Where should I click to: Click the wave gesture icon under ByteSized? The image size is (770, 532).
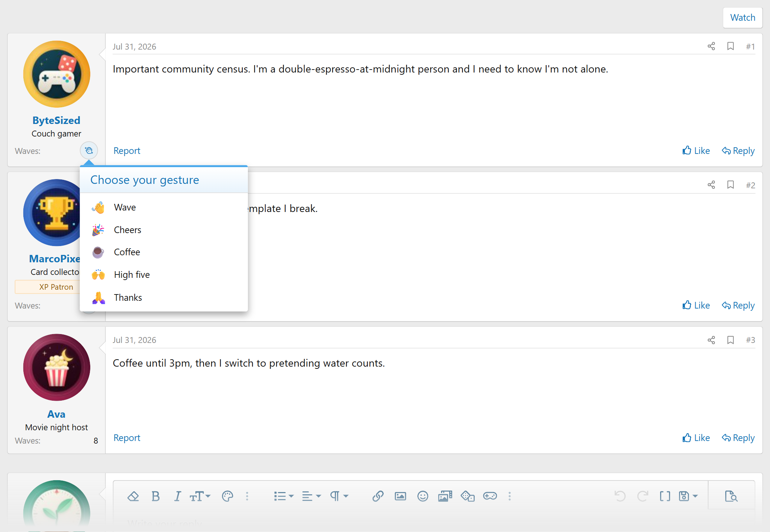click(x=89, y=151)
